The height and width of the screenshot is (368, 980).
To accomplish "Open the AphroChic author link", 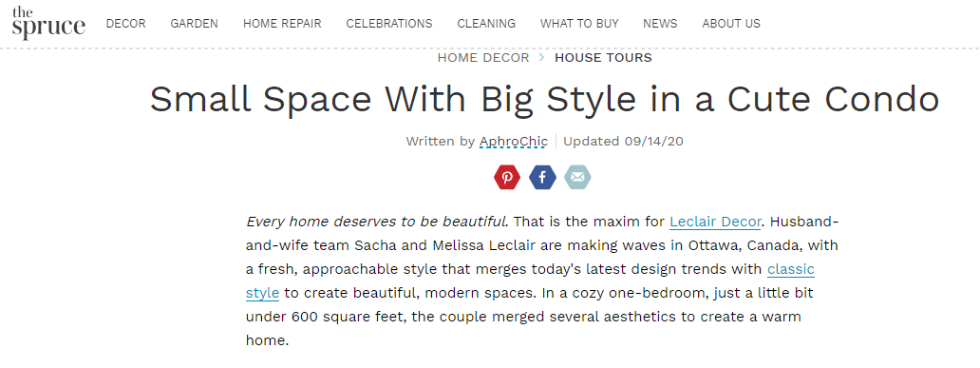I will (514, 142).
